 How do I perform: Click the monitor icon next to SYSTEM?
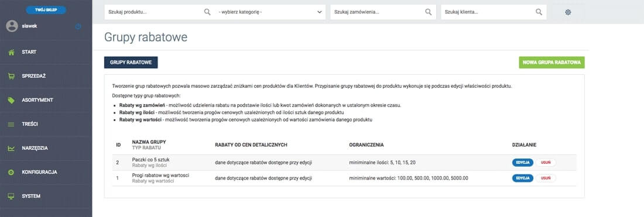(12, 196)
